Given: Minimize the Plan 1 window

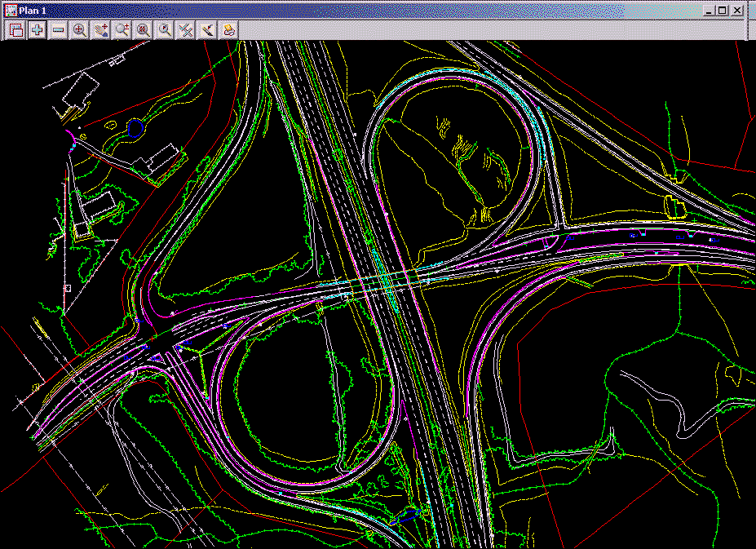Looking at the screenshot, I should (708, 10).
